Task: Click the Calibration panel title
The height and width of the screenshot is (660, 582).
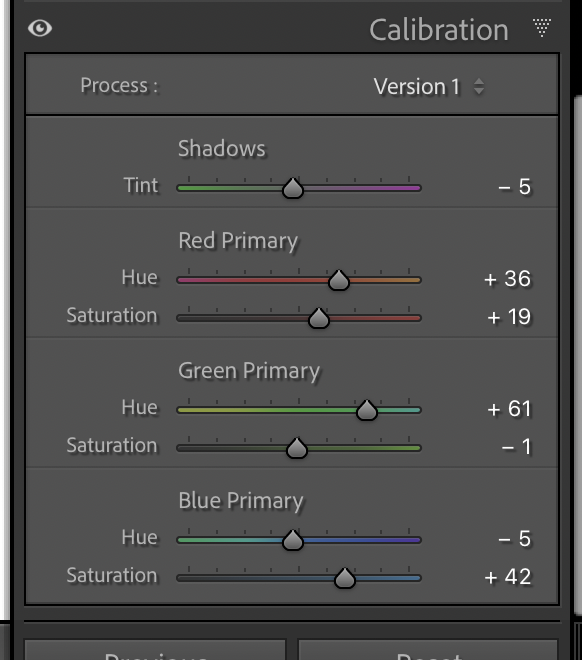Action: (439, 30)
